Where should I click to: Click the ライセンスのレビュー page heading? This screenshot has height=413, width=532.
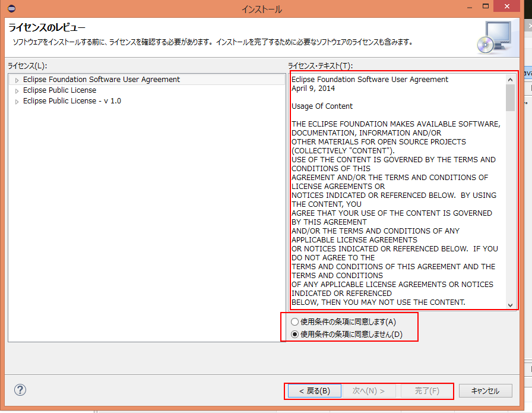pyautogui.click(x=47, y=27)
